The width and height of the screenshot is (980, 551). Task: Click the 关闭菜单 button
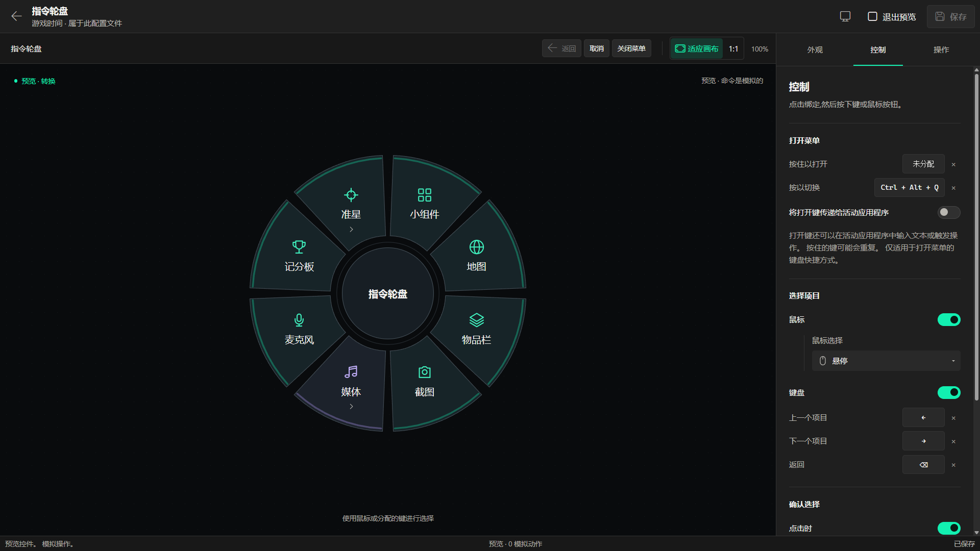(631, 48)
